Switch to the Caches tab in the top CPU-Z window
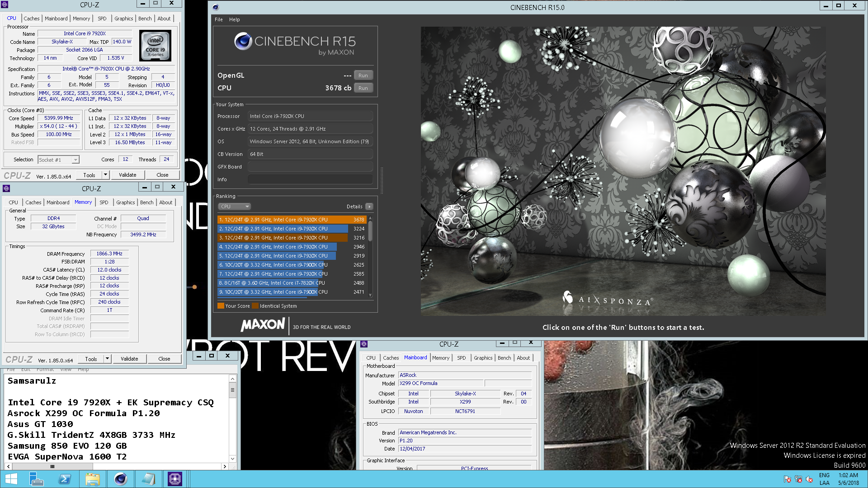The height and width of the screenshot is (488, 868). tap(31, 19)
